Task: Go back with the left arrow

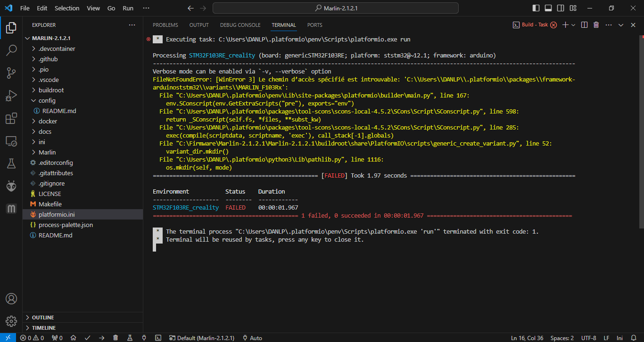Action: [190, 8]
